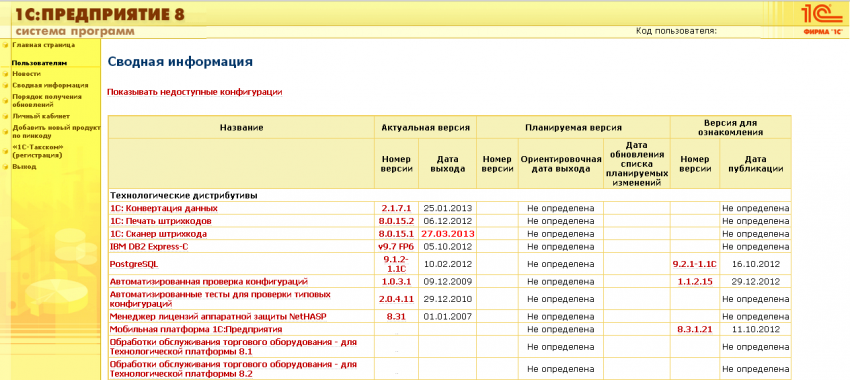Viewport: 850px width, 380px height.
Task: Click the date 27.03.2013
Action: (448, 234)
